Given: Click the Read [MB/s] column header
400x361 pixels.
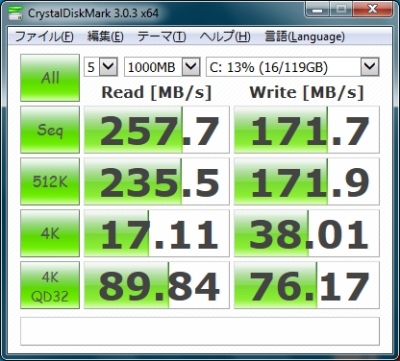Looking at the screenshot, I should pos(157,92).
